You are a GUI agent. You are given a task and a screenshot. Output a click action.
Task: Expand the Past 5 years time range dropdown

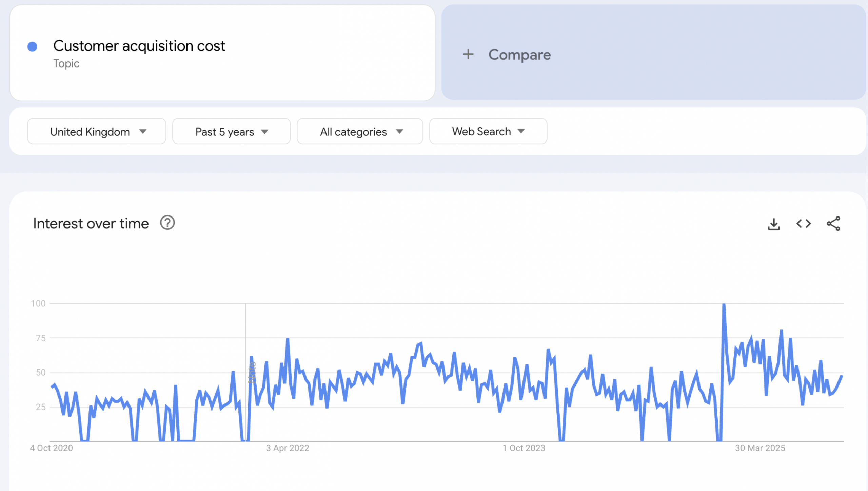[231, 132]
